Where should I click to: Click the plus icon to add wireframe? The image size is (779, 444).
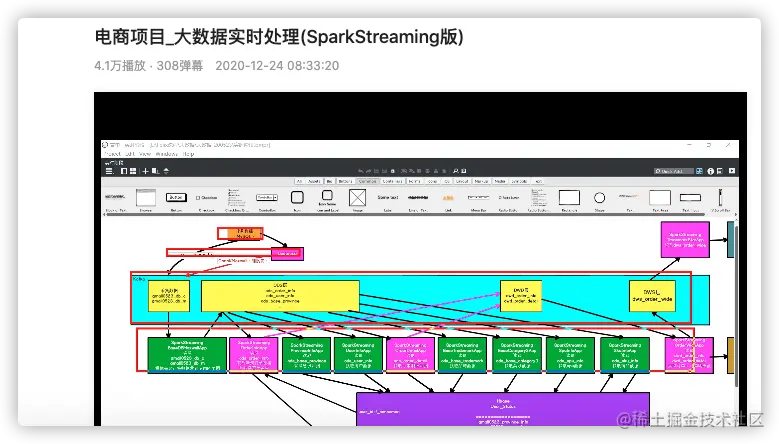click(x=146, y=171)
